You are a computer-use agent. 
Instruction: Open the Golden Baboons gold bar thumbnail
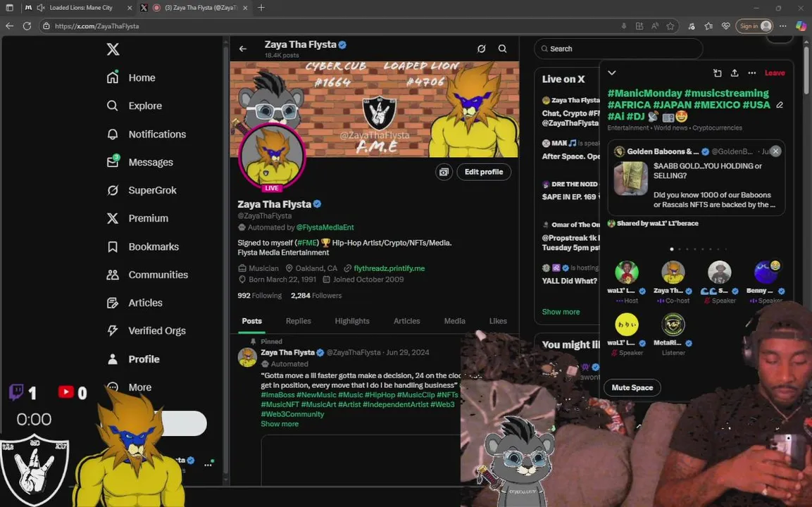tap(630, 179)
